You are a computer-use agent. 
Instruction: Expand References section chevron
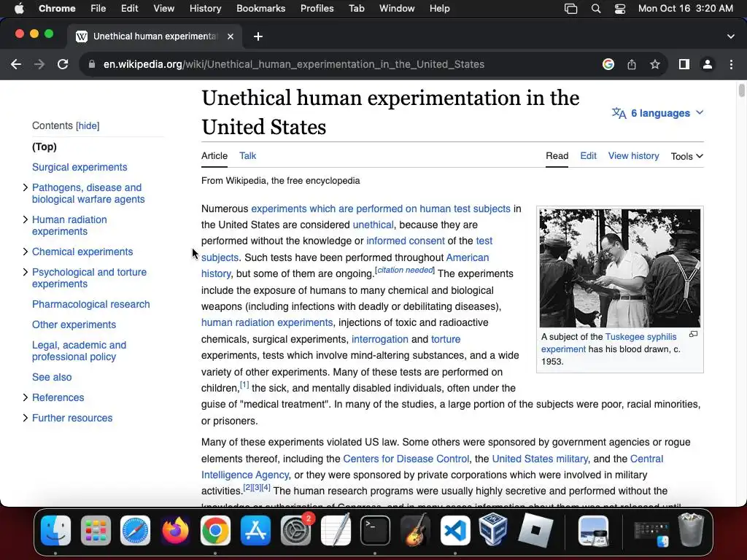point(26,397)
